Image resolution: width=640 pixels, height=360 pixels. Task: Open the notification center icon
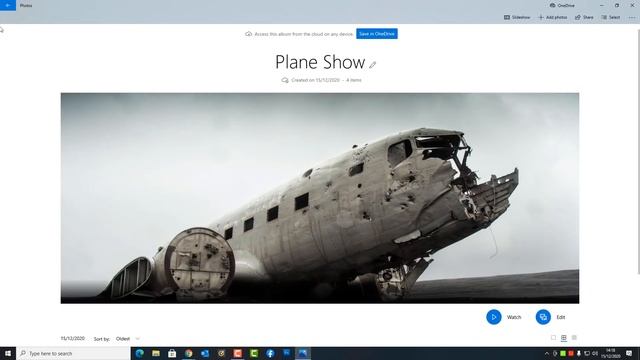(x=629, y=353)
